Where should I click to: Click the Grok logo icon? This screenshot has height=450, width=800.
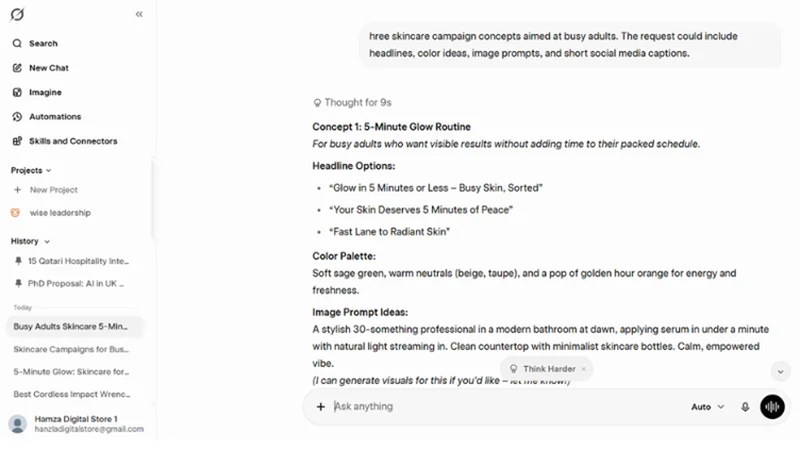pyautogui.click(x=17, y=14)
